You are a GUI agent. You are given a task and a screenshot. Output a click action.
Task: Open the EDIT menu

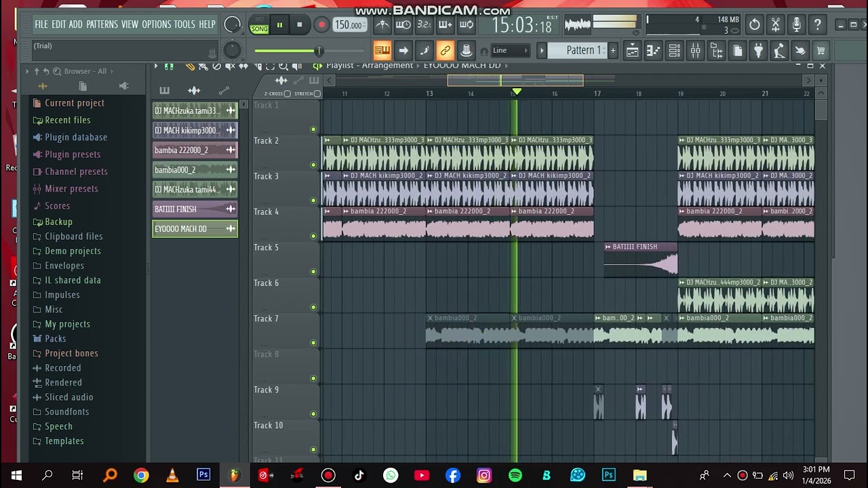tap(59, 24)
